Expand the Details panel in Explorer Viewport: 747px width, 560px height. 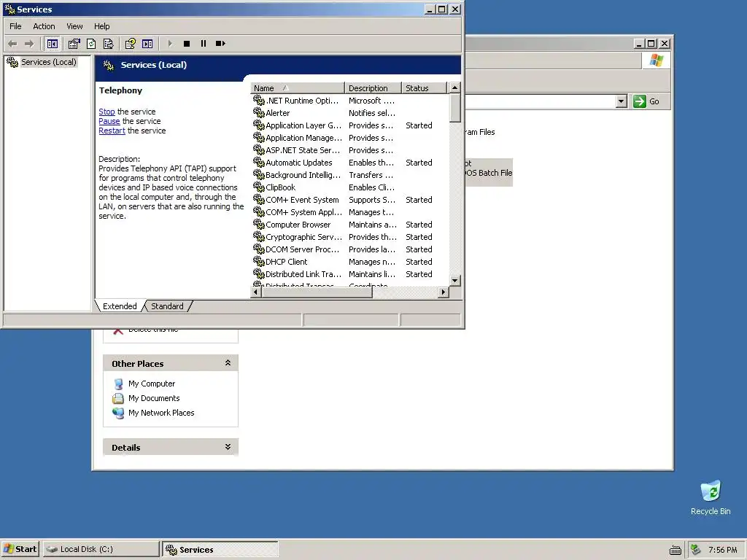pyautogui.click(x=228, y=447)
